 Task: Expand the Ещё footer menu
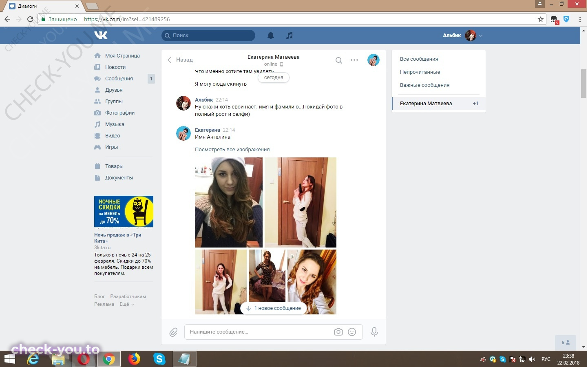click(x=126, y=304)
